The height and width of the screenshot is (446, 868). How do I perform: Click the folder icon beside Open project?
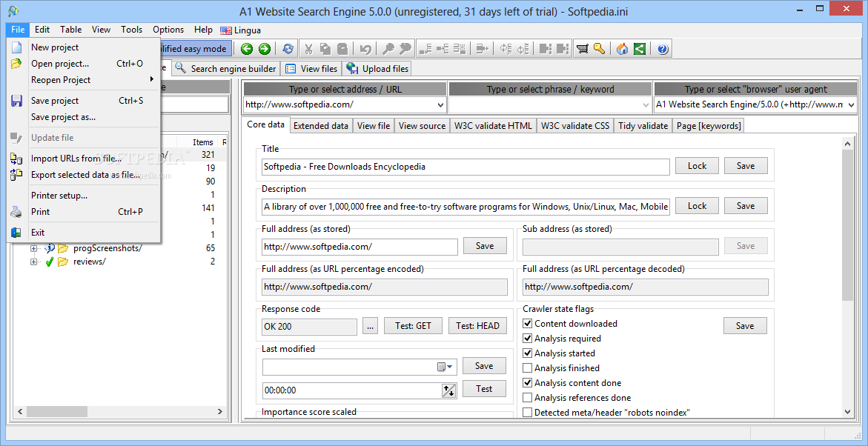(16, 64)
